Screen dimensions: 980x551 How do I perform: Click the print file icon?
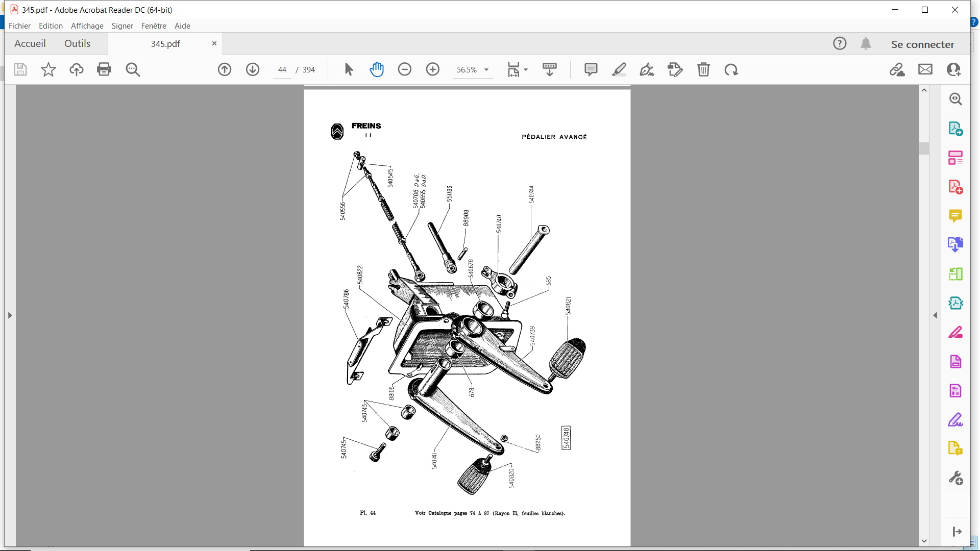click(x=104, y=69)
